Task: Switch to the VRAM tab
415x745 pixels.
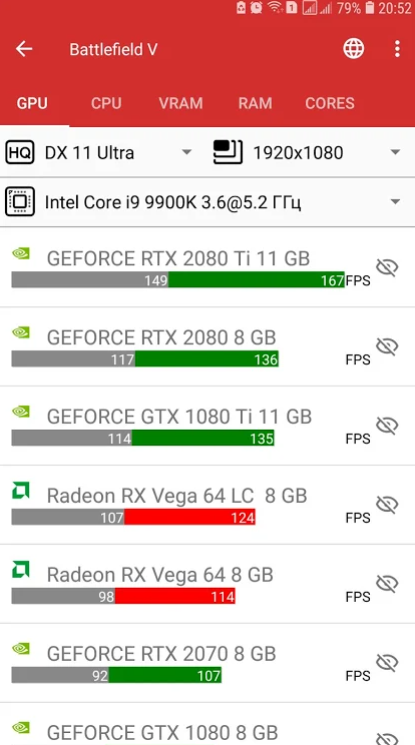Action: [181, 103]
